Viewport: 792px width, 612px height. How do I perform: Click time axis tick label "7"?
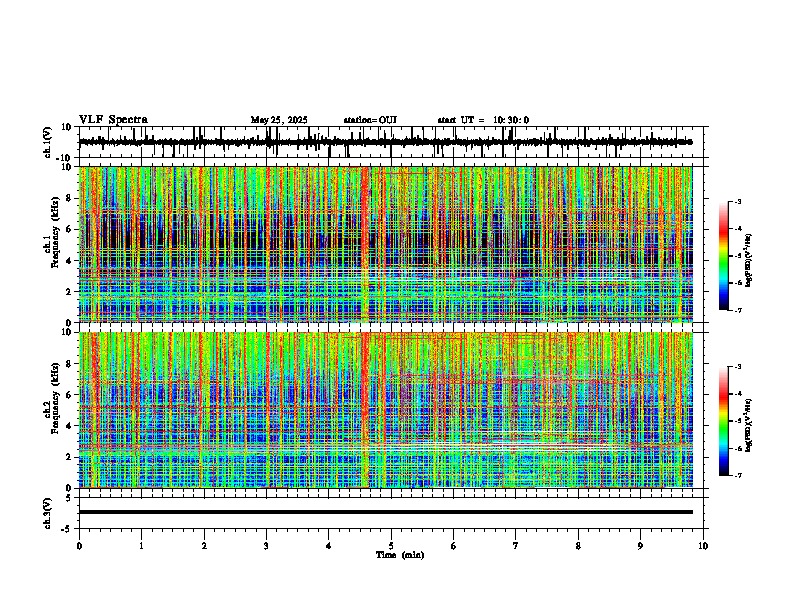[516, 546]
